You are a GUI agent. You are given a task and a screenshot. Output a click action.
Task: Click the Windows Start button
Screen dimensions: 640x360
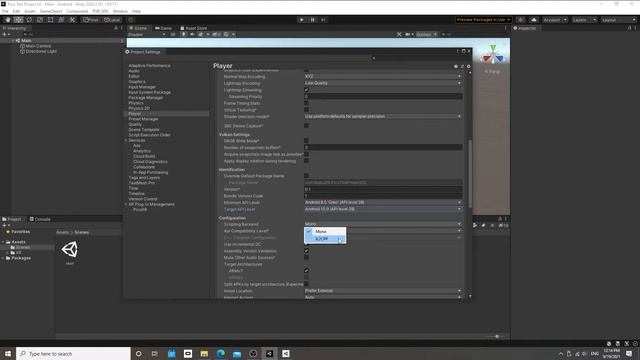point(8,353)
